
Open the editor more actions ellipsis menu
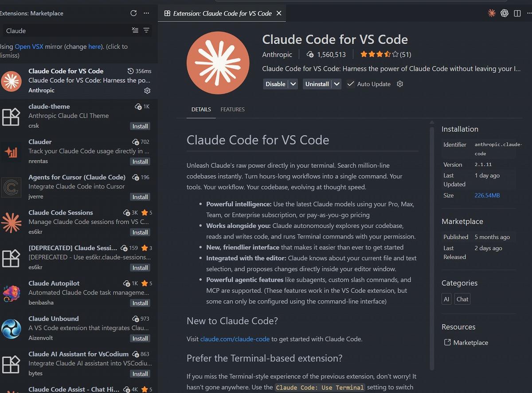(x=529, y=13)
